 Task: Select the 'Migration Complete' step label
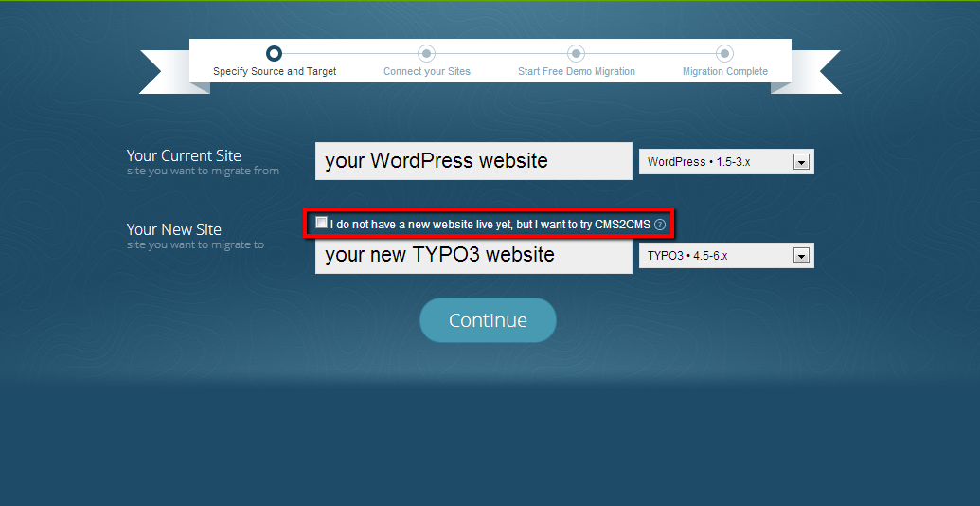[x=725, y=71]
